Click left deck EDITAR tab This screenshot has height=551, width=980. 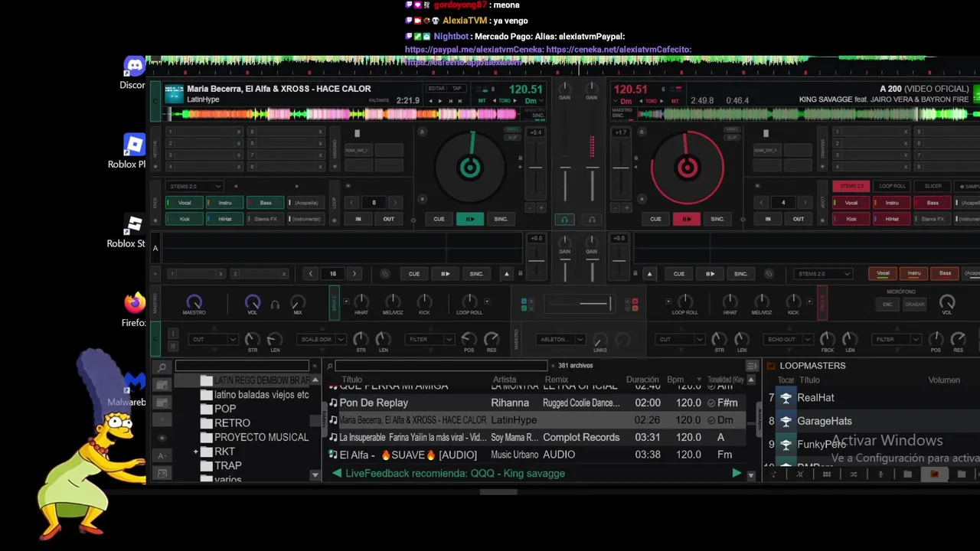coord(436,88)
